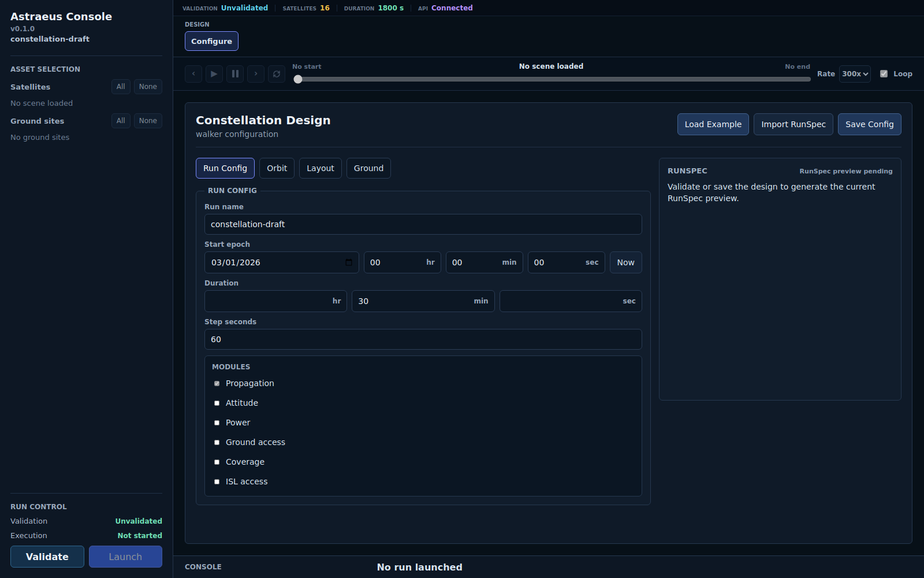This screenshot has height=578, width=924.
Task: Click the Launch button
Action: (x=125, y=557)
